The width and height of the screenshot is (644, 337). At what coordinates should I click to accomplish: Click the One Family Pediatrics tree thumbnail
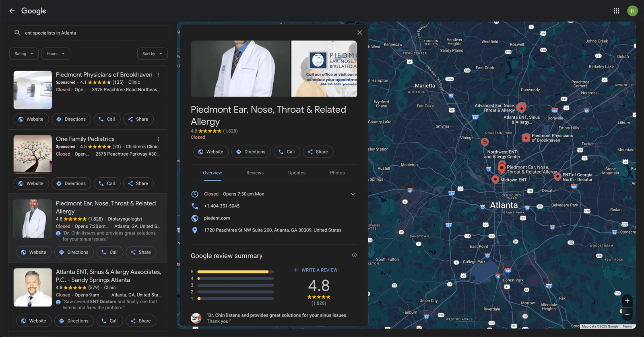[33, 154]
